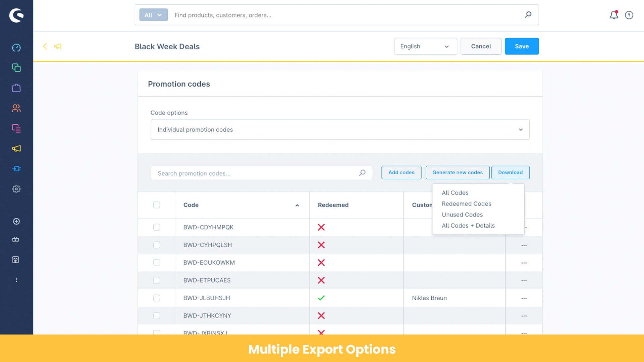The image size is (644, 362).
Task: Sort by the Code column header
Action: [241, 205]
